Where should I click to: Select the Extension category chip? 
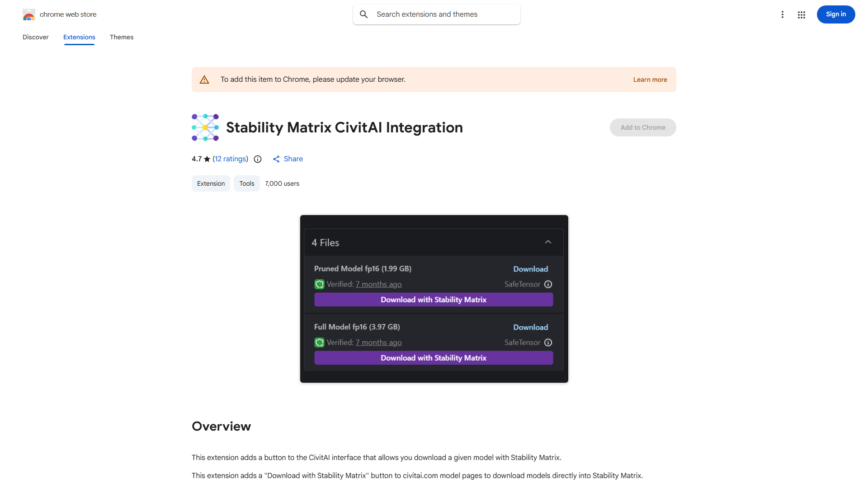pos(211,183)
